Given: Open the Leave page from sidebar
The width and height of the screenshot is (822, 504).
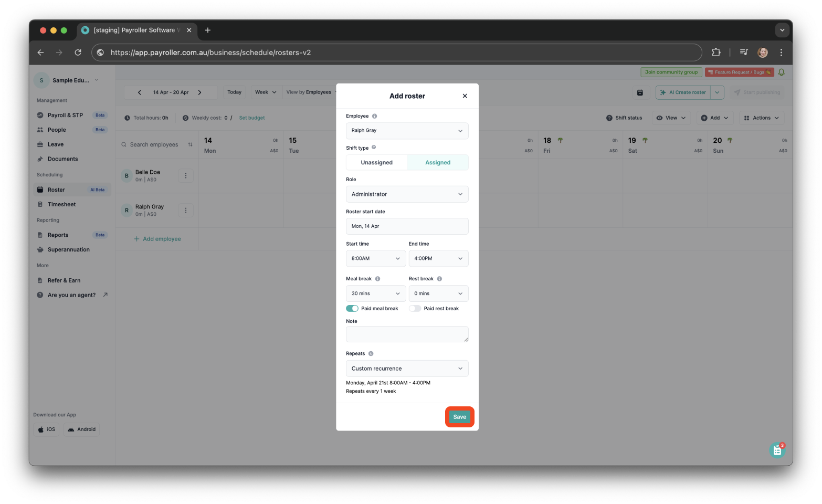Looking at the screenshot, I should tap(56, 144).
